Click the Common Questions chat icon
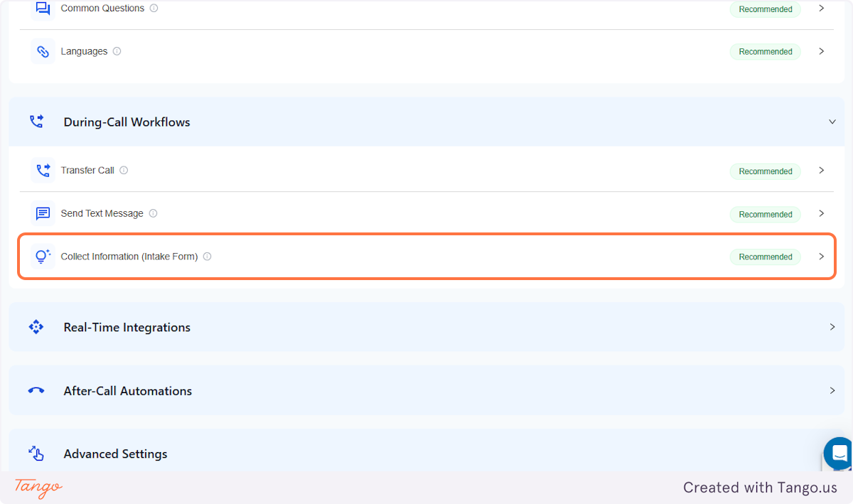 (42, 9)
